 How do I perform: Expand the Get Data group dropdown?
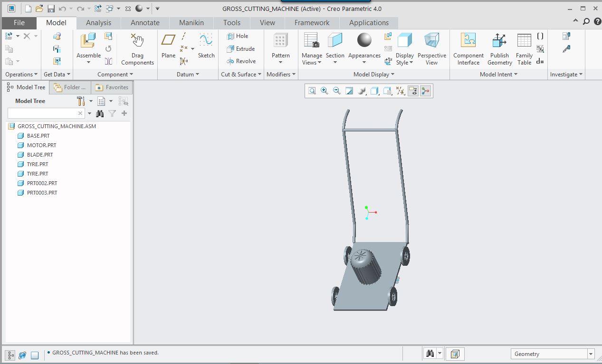(57, 75)
